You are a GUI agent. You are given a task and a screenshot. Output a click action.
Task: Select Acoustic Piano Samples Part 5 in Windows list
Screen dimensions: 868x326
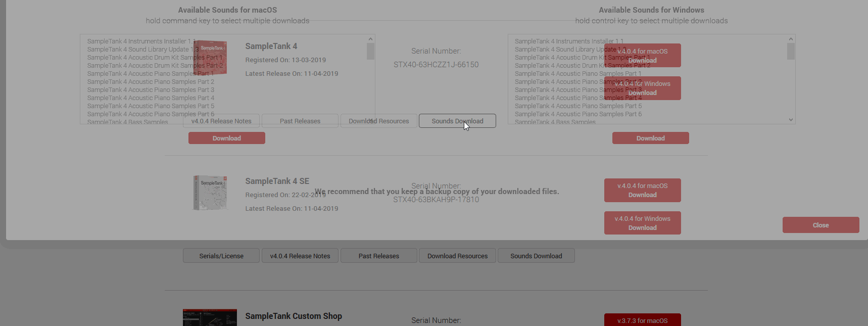[578, 106]
